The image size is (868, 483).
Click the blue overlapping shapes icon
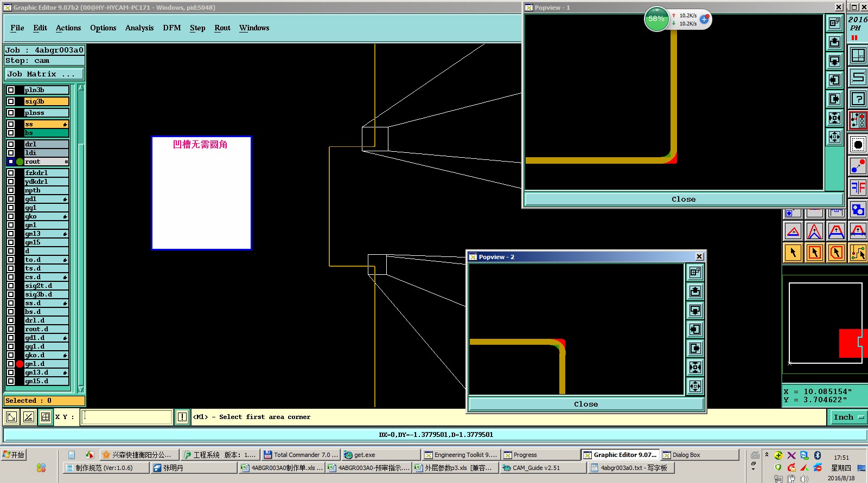(858, 210)
